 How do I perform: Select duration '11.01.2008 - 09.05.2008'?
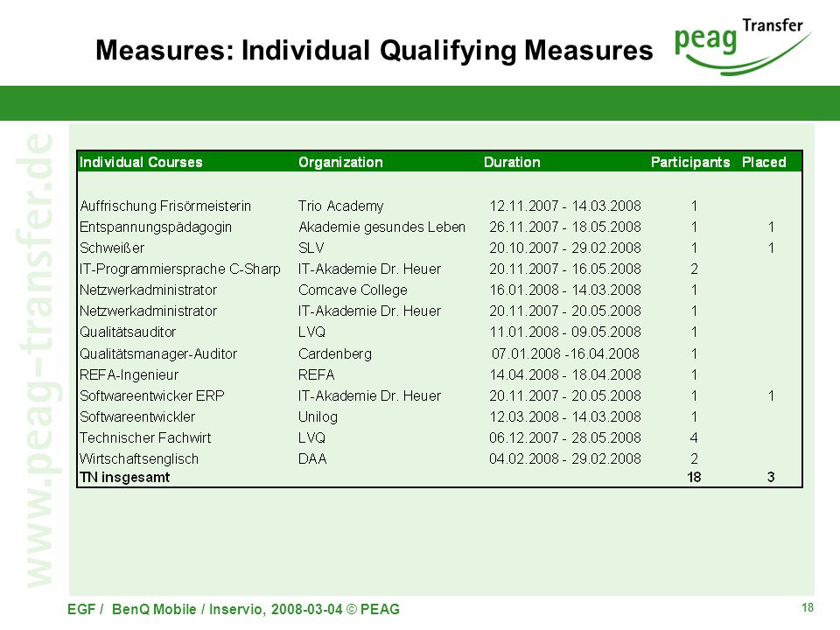(x=564, y=332)
